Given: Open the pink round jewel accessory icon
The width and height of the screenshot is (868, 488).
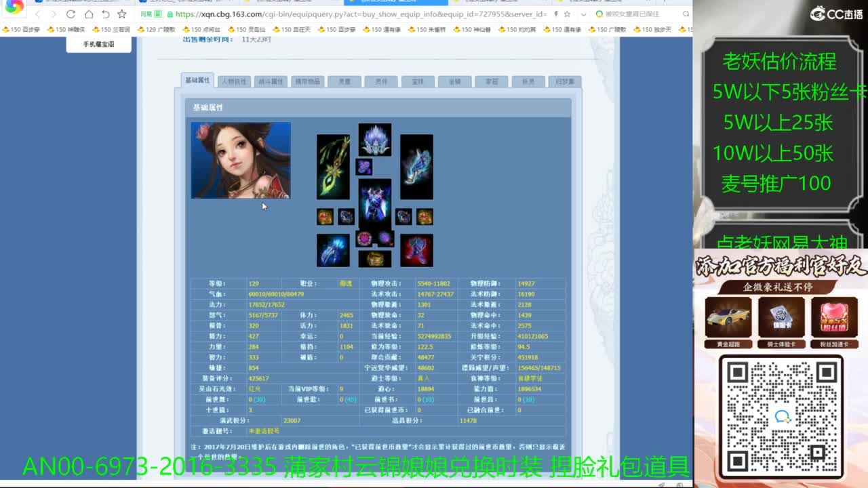Looking at the screenshot, I should tap(364, 239).
